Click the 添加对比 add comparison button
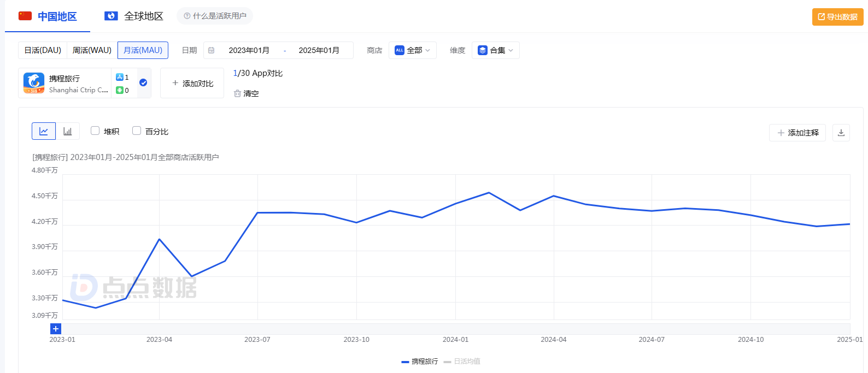 192,84
